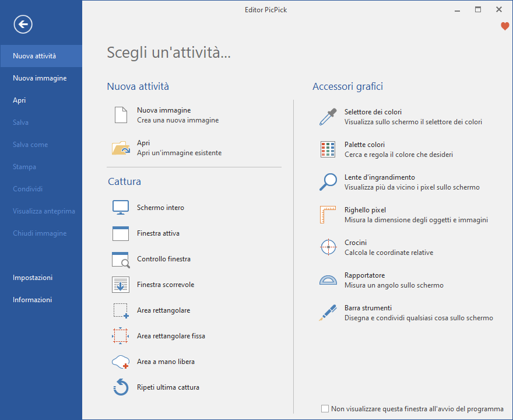The height and width of the screenshot is (420, 513).
Task: Click Crea una nuova immagine entry
Action: [x=178, y=120]
